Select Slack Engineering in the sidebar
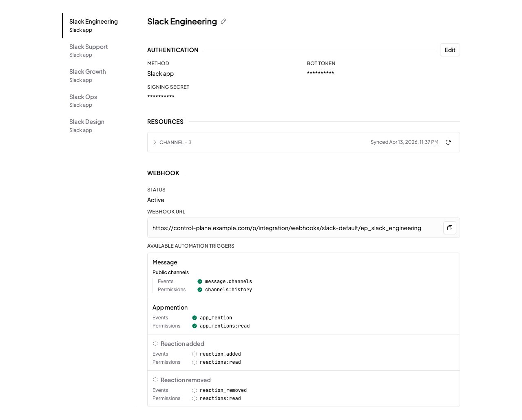 coord(98,25)
